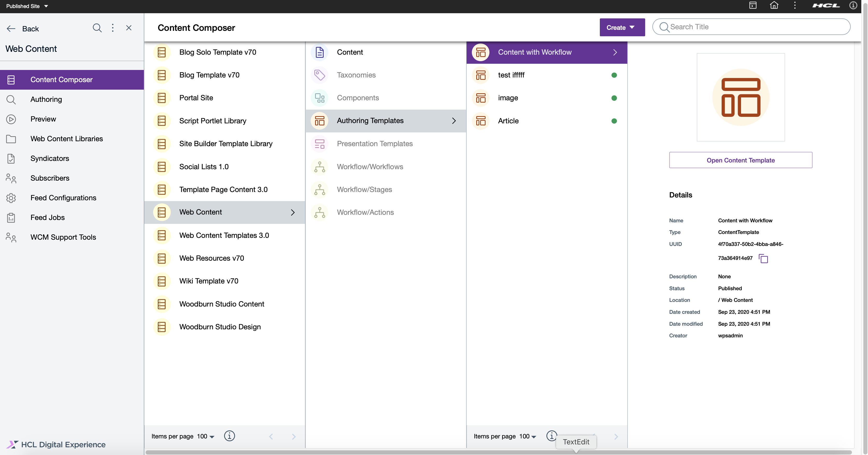This screenshot has width=868, height=455.
Task: Click the image template icon
Action: [481, 98]
